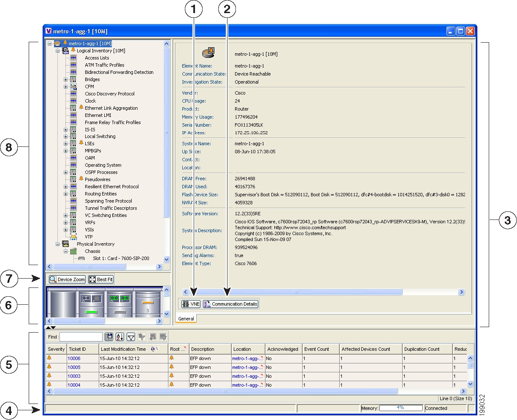Click location link for ticket 10006
Screen dimensions: 517x420
pyautogui.click(x=247, y=358)
